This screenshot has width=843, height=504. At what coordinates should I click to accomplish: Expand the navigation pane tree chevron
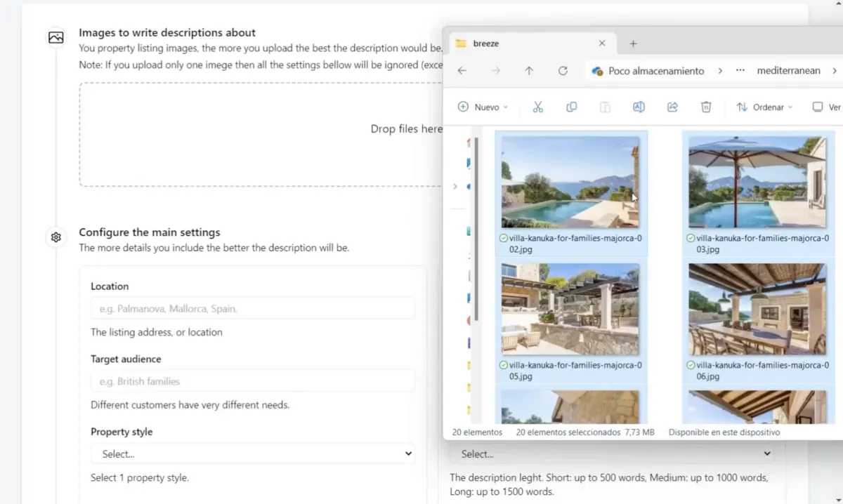pos(455,186)
